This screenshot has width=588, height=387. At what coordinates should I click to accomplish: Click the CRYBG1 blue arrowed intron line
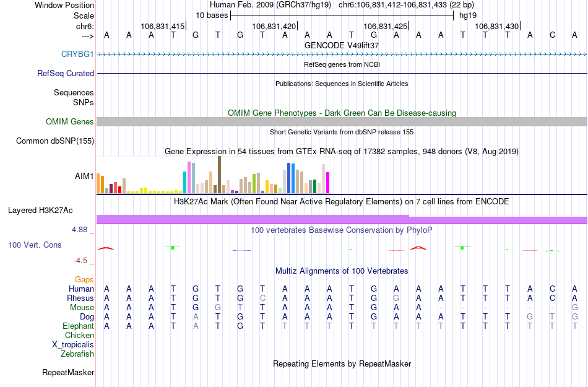coord(342,54)
